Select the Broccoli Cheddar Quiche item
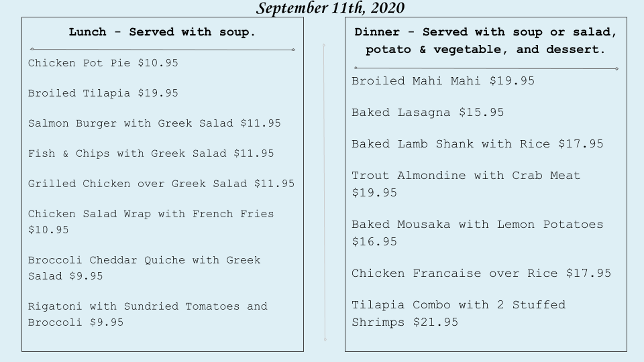 tap(144, 268)
